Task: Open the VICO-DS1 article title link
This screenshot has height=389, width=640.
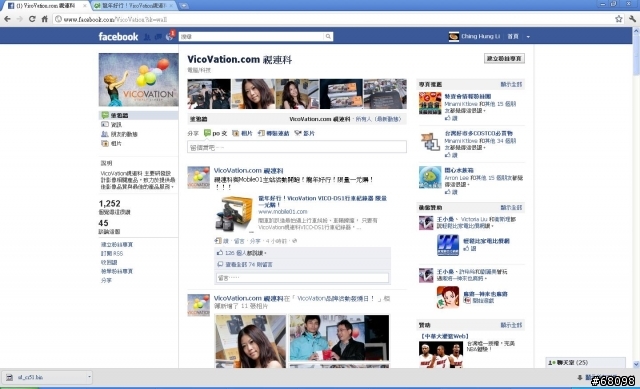Action: (322, 201)
